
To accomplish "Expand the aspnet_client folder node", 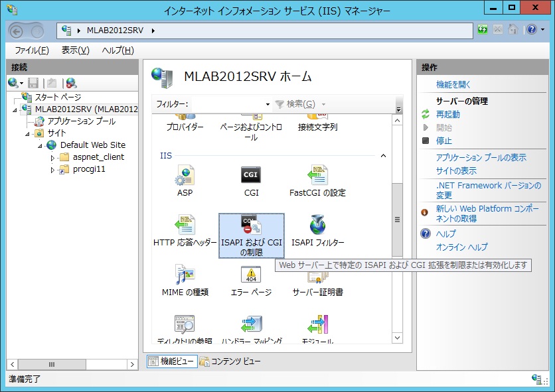I will tap(52, 158).
